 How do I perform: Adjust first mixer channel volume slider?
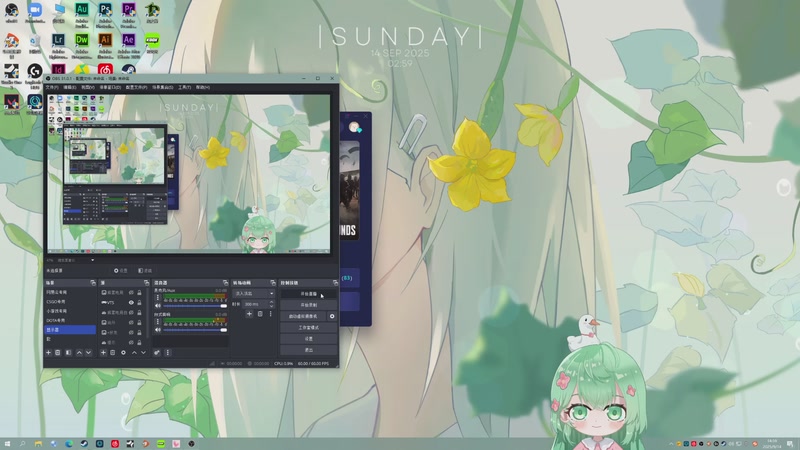pyautogui.click(x=195, y=306)
